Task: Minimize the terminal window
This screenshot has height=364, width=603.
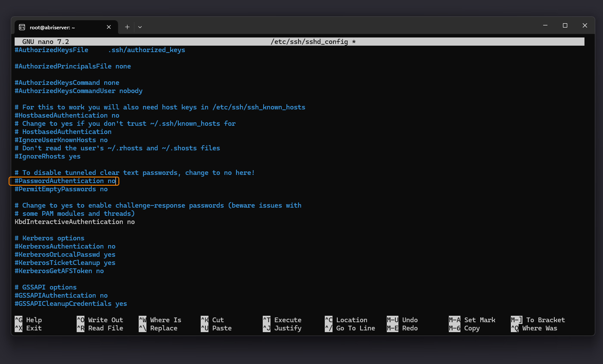Action: 545,26
